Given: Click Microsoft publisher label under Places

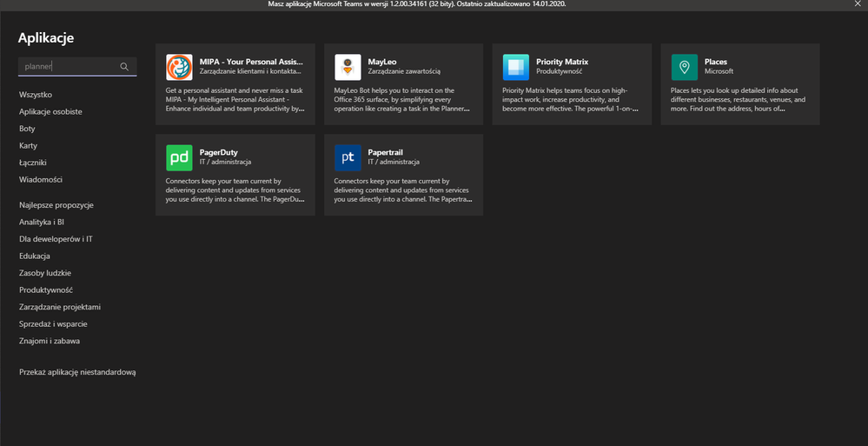Looking at the screenshot, I should click(x=719, y=71).
